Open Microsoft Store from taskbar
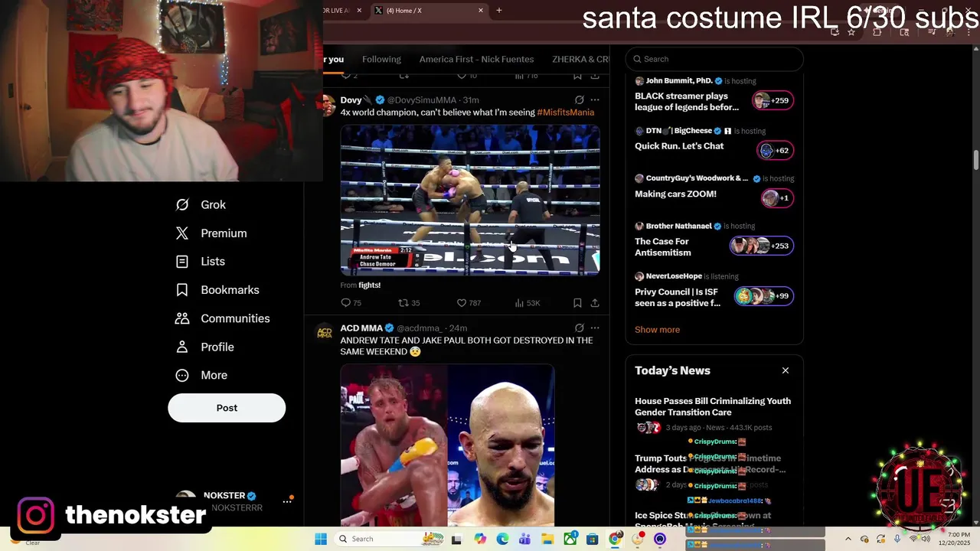Screen dimensions: 980x551 tap(593, 540)
